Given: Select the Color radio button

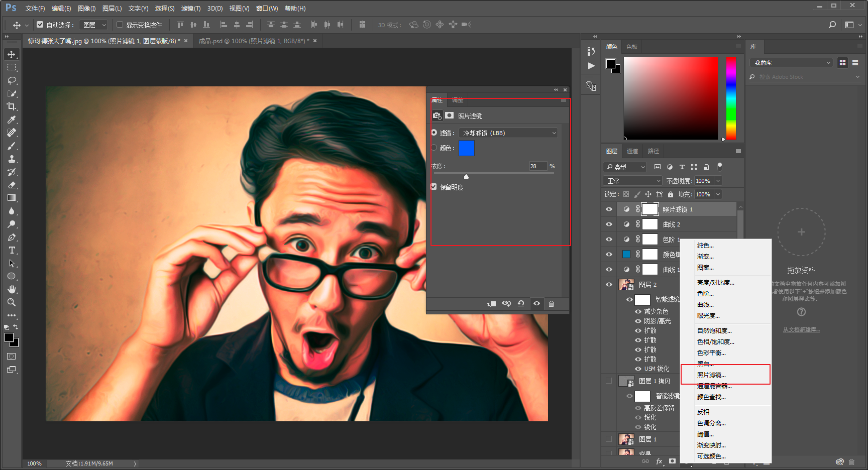Looking at the screenshot, I should [x=434, y=148].
